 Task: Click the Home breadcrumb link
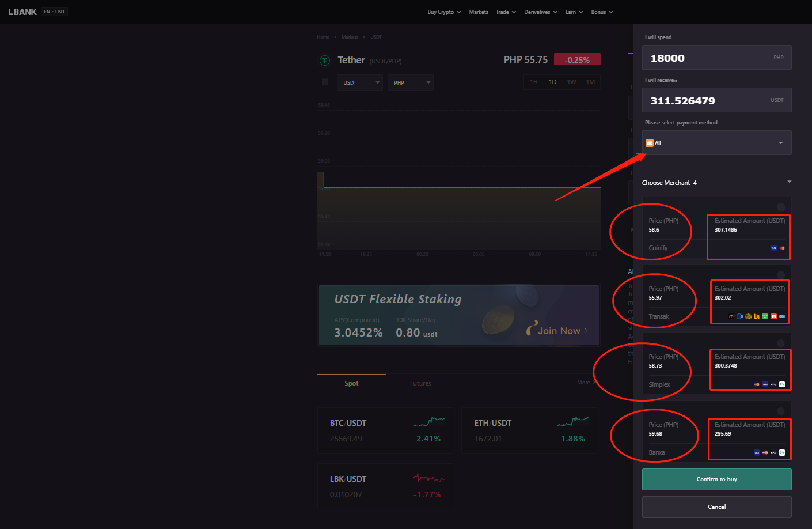(323, 37)
